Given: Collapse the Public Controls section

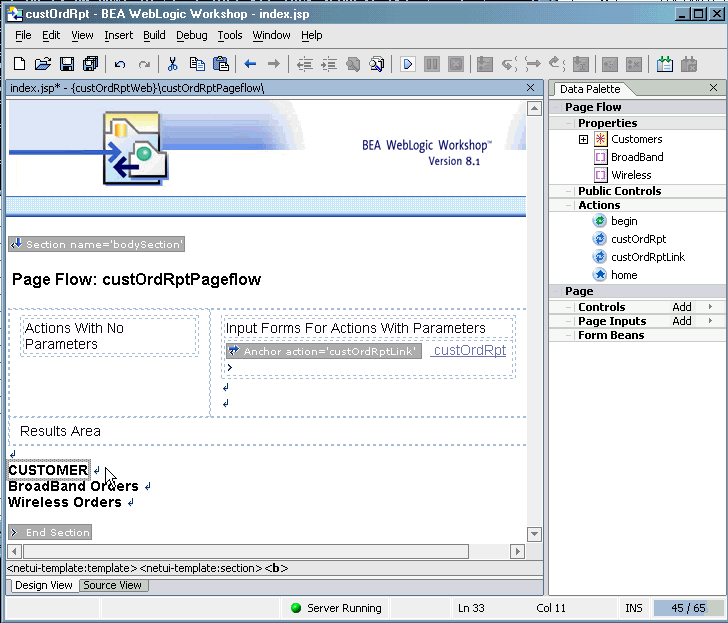Looking at the screenshot, I should click(x=568, y=191).
